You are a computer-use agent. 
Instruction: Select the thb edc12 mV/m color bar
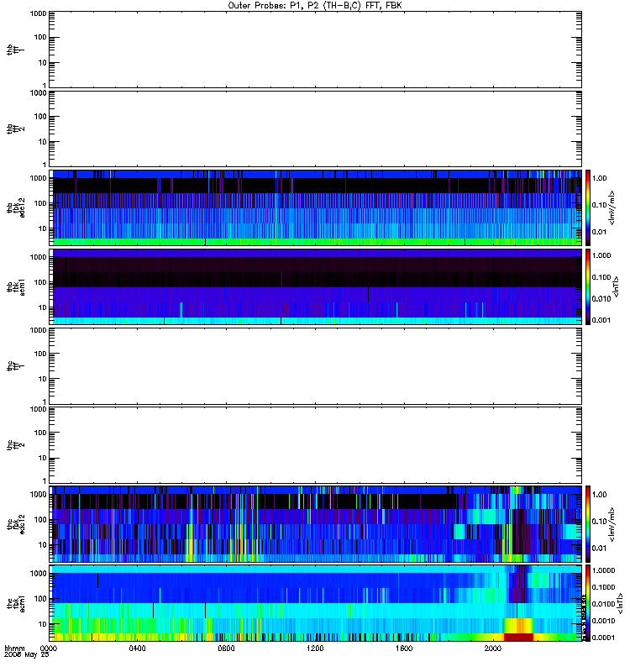pyautogui.click(x=588, y=207)
